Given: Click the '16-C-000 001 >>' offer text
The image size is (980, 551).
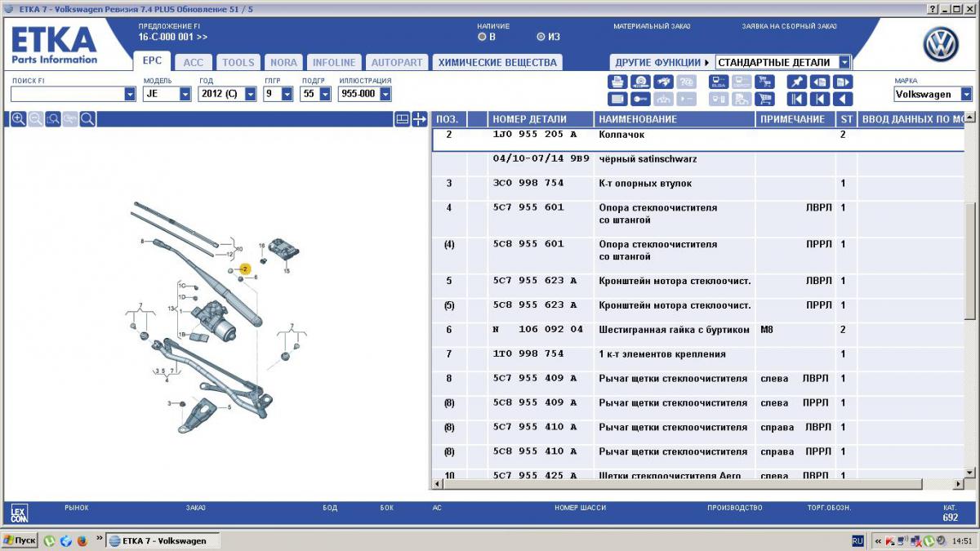Looking at the screenshot, I should click(173, 37).
